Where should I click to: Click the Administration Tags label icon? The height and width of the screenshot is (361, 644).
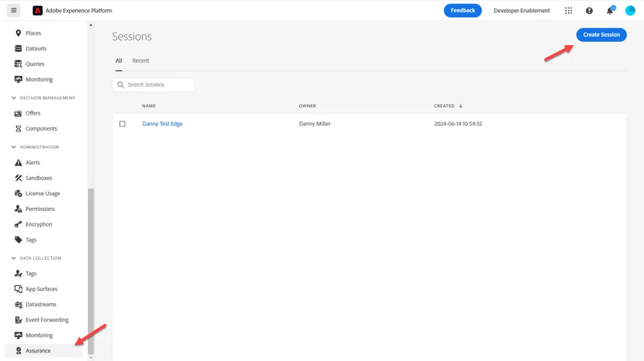18,240
